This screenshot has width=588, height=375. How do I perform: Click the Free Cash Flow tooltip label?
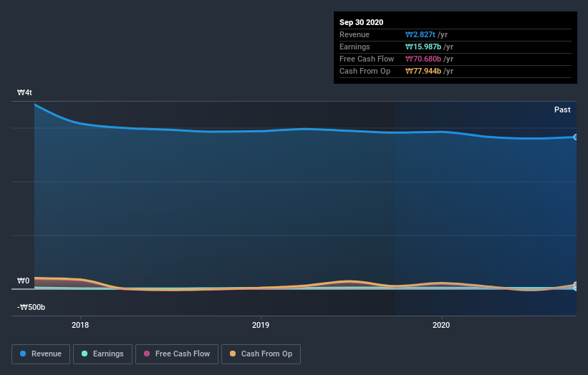367,59
